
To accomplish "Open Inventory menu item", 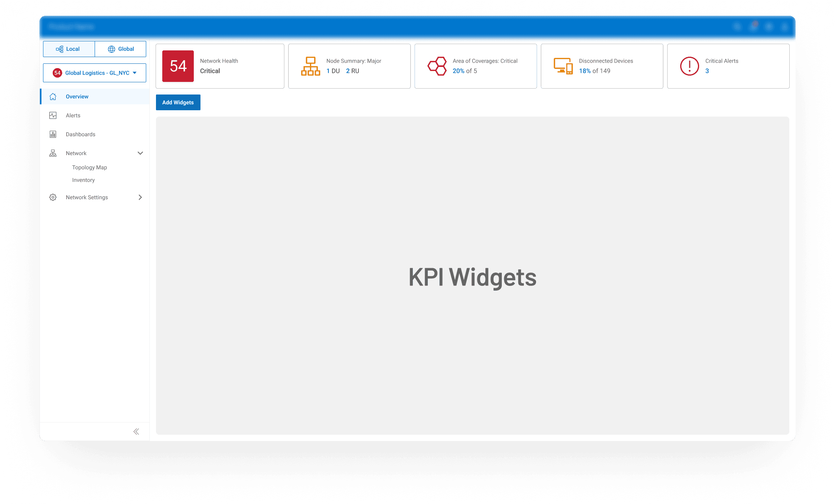I will point(83,180).
